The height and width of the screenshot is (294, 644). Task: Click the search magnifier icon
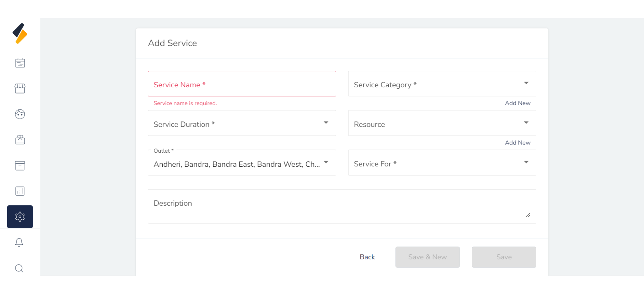click(19, 268)
